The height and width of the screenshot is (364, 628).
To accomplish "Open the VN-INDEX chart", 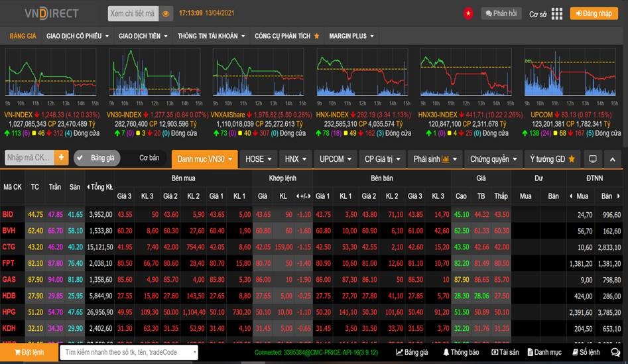I will [50, 72].
